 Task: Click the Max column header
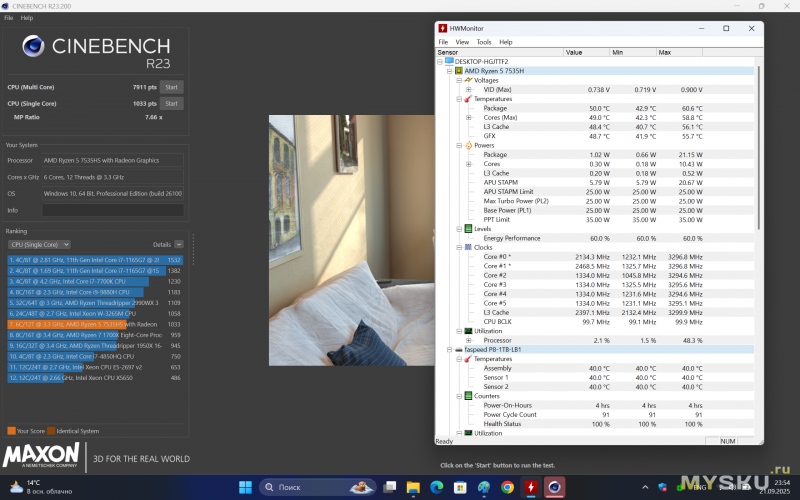(x=679, y=52)
